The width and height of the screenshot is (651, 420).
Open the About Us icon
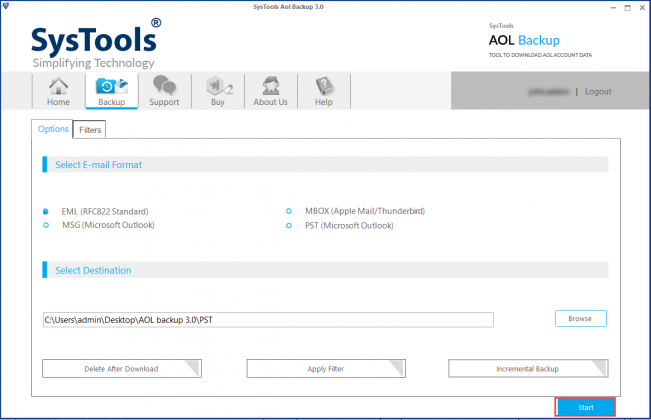pyautogui.click(x=270, y=90)
